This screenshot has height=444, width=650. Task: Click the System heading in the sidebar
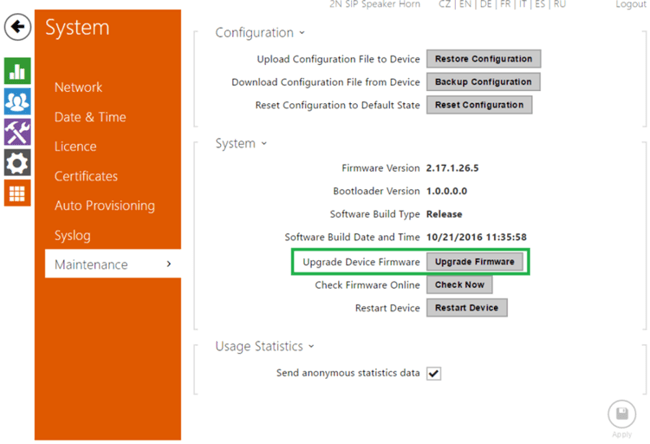click(78, 28)
